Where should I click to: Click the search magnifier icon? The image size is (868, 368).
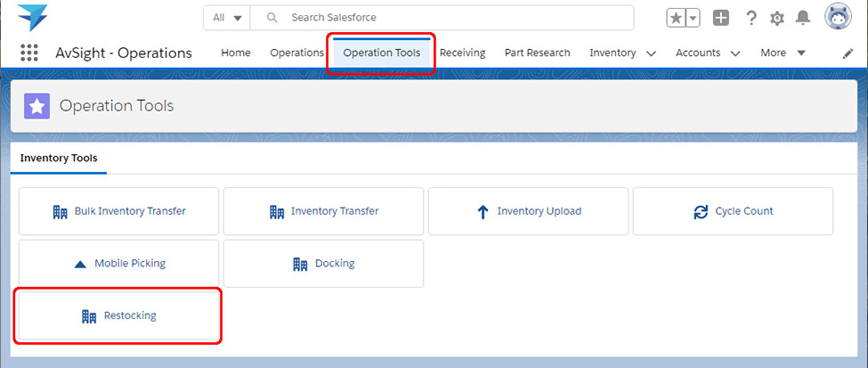pos(272,18)
